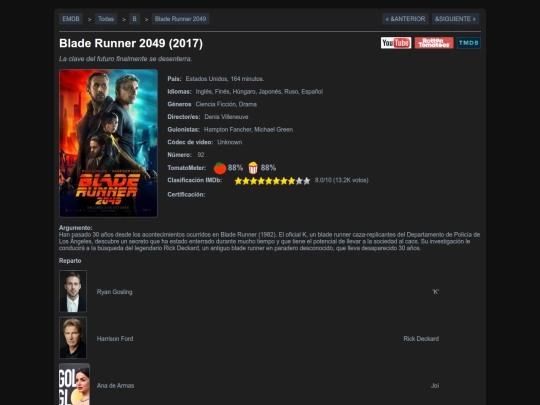The height and width of the screenshot is (405, 540).
Task: Click country text Estados Unidos, 164 minutos
Action: pyautogui.click(x=225, y=79)
